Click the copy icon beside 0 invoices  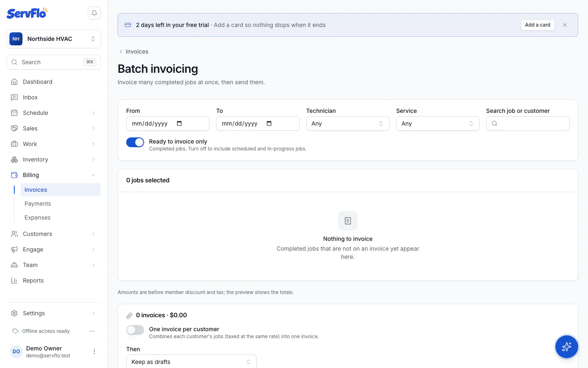point(129,315)
